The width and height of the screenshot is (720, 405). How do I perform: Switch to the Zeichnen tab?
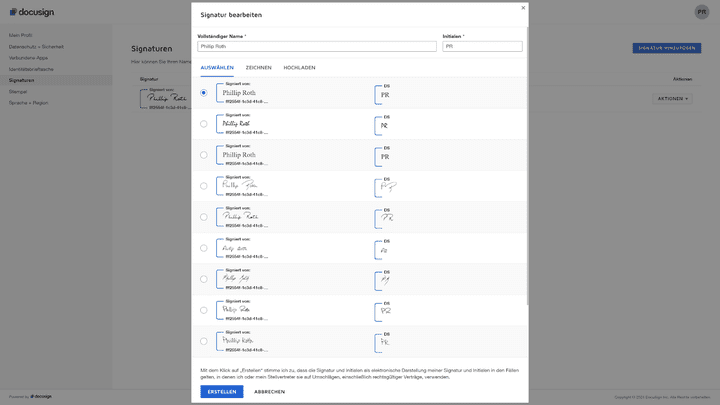pos(258,68)
